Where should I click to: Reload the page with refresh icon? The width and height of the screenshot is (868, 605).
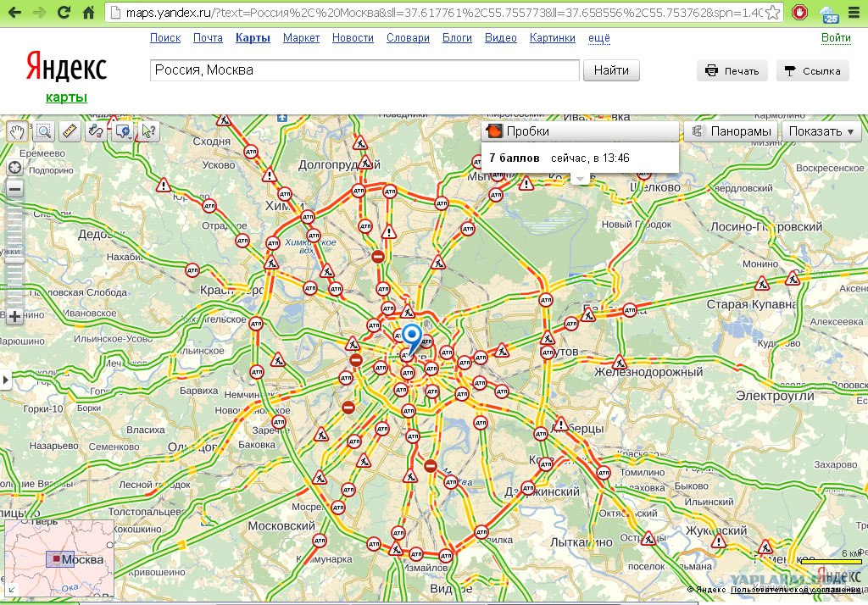point(64,12)
